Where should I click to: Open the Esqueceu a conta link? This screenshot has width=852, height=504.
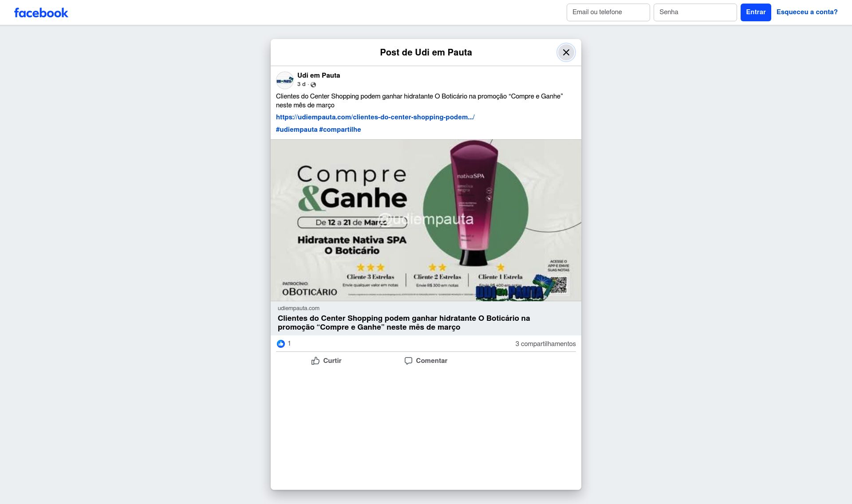[x=807, y=12]
